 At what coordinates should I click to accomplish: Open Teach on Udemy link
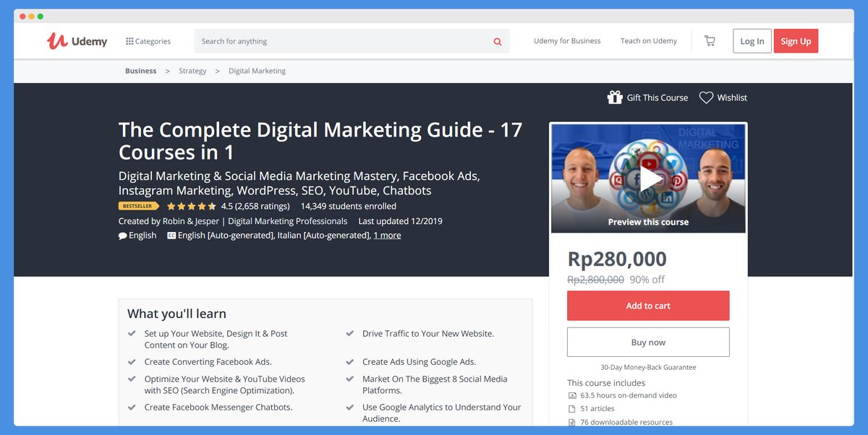[x=649, y=41]
